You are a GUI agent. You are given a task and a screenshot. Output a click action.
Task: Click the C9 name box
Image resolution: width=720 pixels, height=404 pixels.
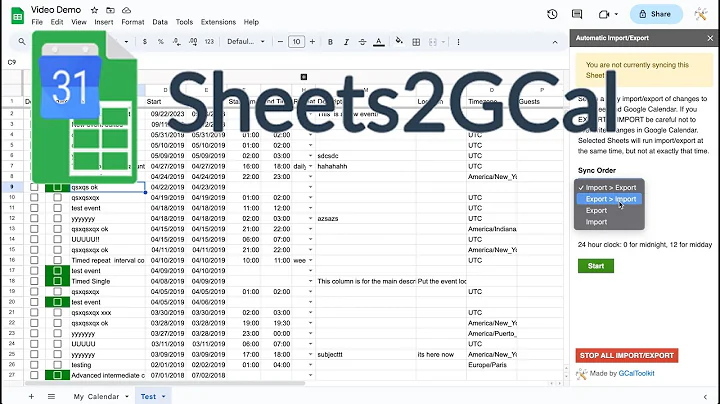(12, 62)
